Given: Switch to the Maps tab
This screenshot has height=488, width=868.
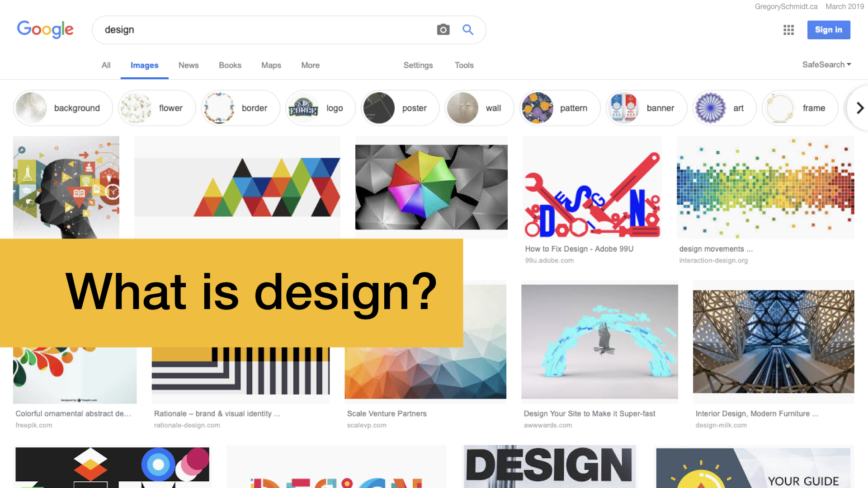Looking at the screenshot, I should [x=271, y=65].
